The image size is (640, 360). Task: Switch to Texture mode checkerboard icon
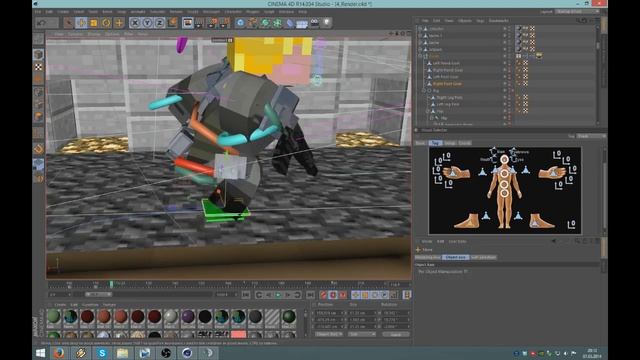click(x=38, y=67)
